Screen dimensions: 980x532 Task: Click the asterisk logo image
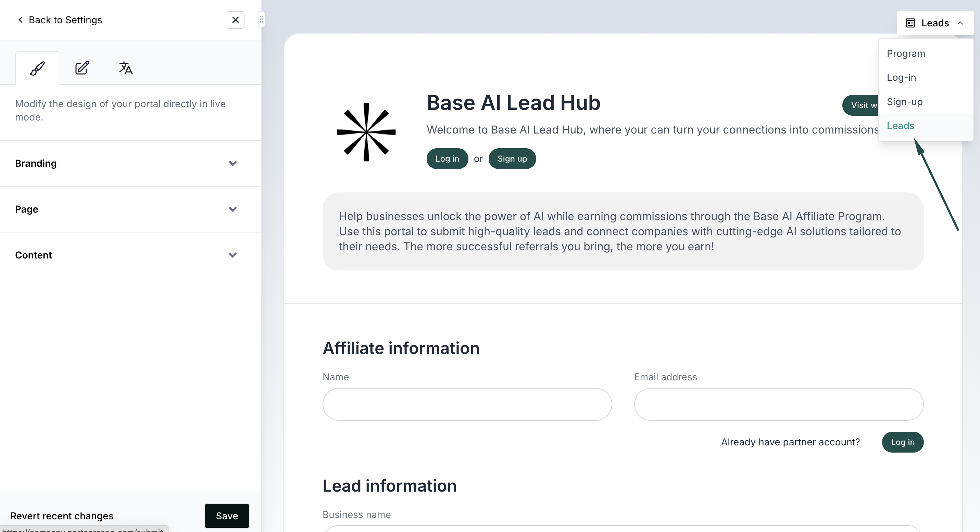point(366,132)
